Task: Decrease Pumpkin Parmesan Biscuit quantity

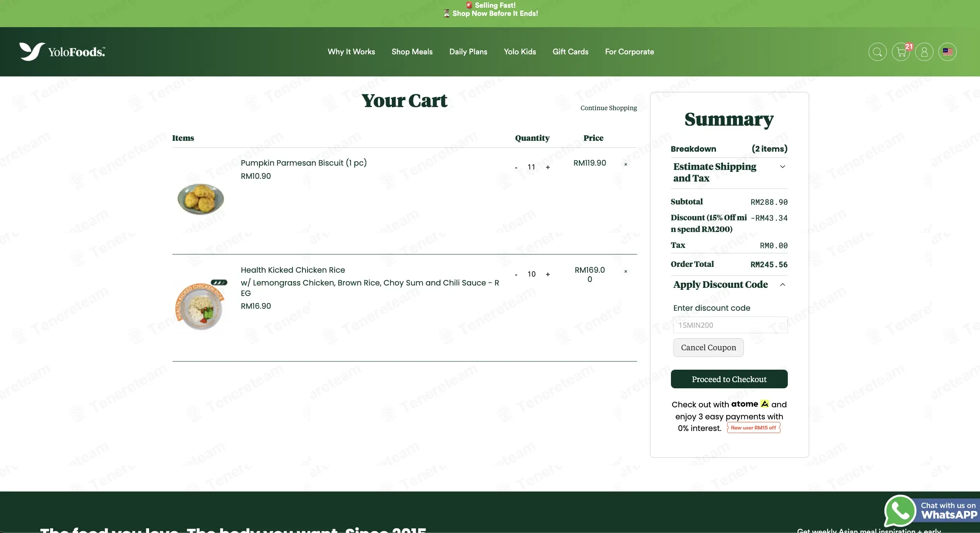Action: [516, 168]
